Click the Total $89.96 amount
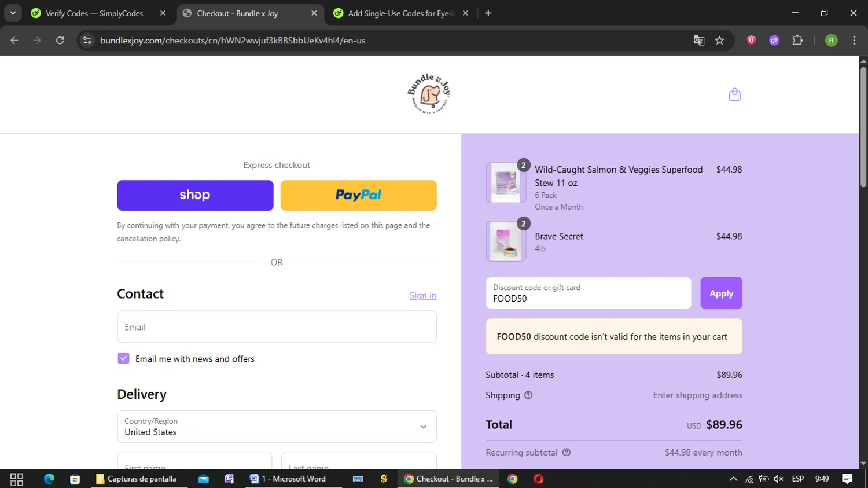868x488 pixels. (724, 425)
